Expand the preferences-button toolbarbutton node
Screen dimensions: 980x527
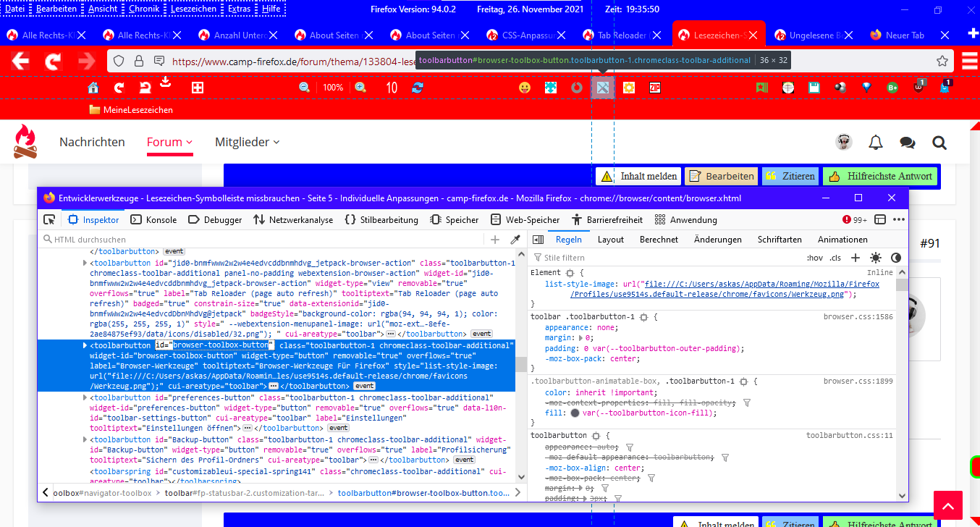pyautogui.click(x=85, y=397)
